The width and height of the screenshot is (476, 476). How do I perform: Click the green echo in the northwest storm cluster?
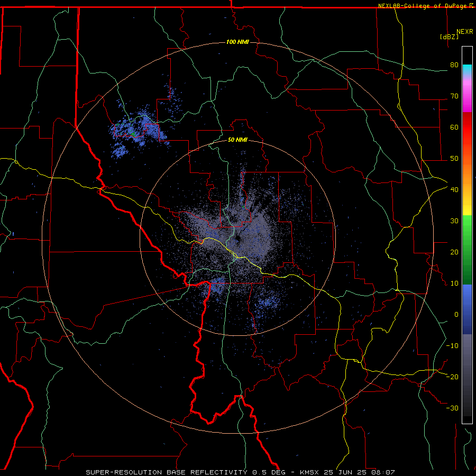click(132, 133)
